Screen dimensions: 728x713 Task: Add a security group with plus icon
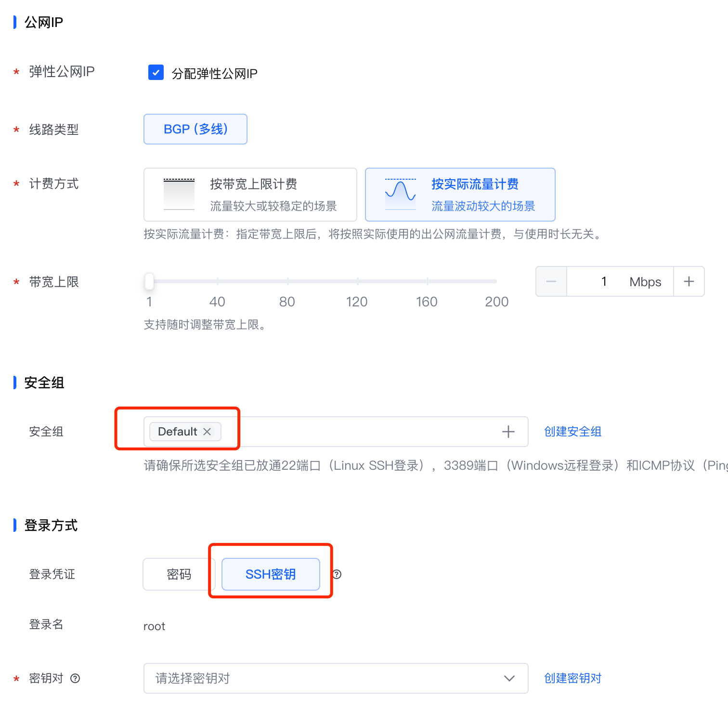click(x=508, y=432)
